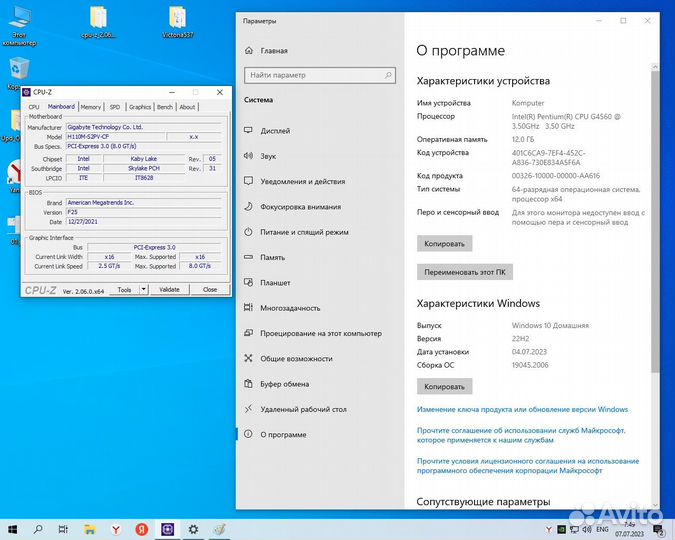Click the OS build value 19045.2006
This screenshot has height=540, width=675.
pos(530,365)
